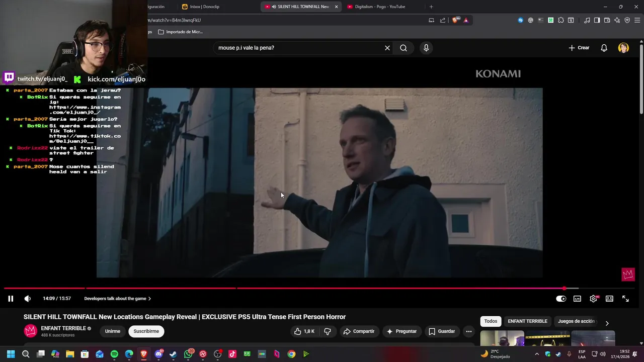Pause the video with the pause button
Viewport: 644px width, 362px height.
tap(11, 299)
